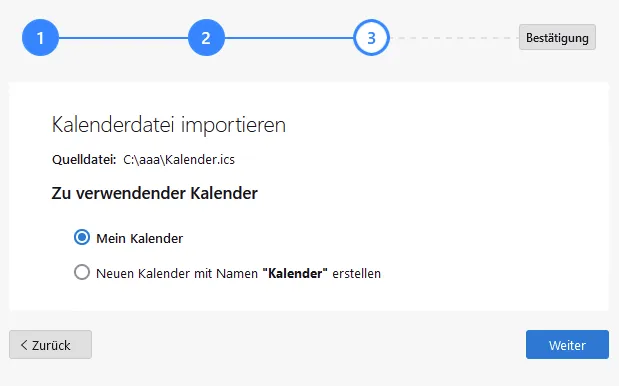Click the back chevron inside Zurück
This screenshot has height=386, width=619.
[24, 345]
